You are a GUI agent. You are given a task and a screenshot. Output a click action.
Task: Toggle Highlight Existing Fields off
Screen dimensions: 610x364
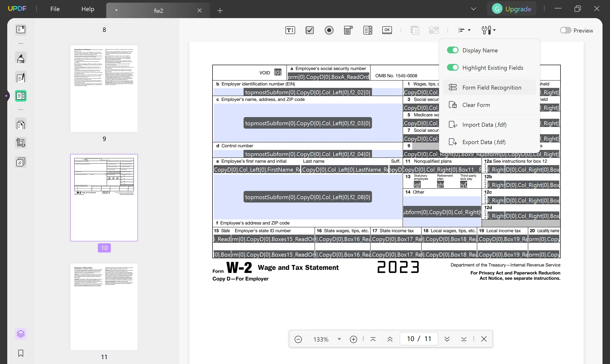pyautogui.click(x=453, y=68)
